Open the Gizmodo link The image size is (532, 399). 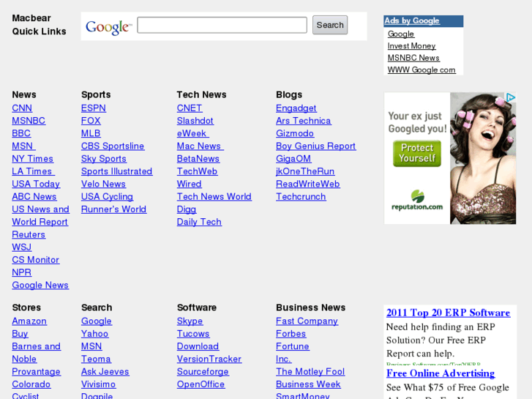click(x=295, y=133)
